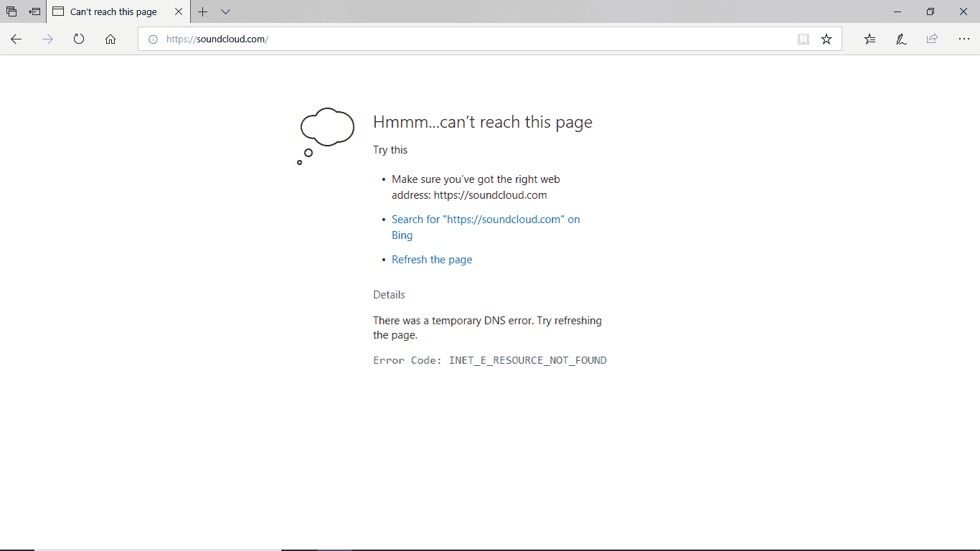The width and height of the screenshot is (980, 551).
Task: Click "Search for https://soundcloud.com on Bing" link
Action: click(x=486, y=227)
